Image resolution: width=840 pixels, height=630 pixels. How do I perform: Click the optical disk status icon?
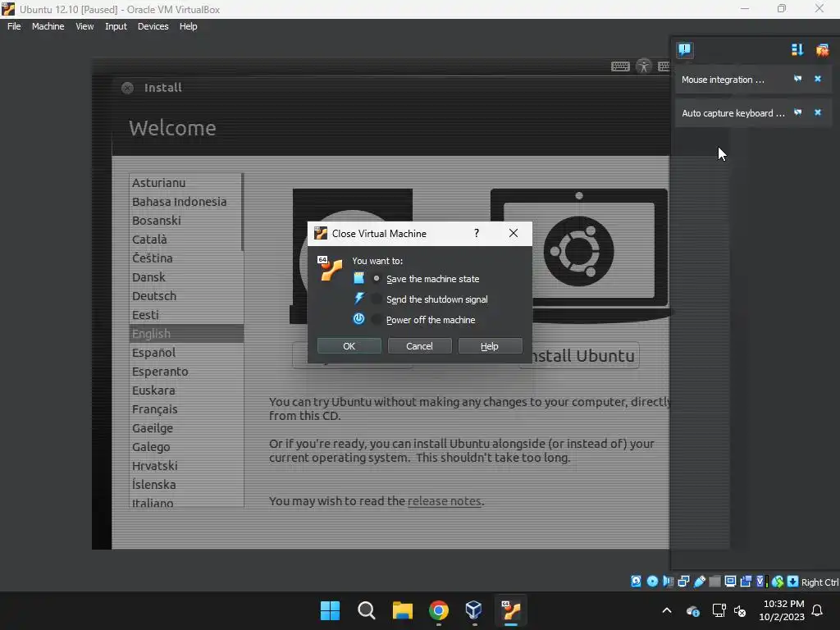coord(652,582)
